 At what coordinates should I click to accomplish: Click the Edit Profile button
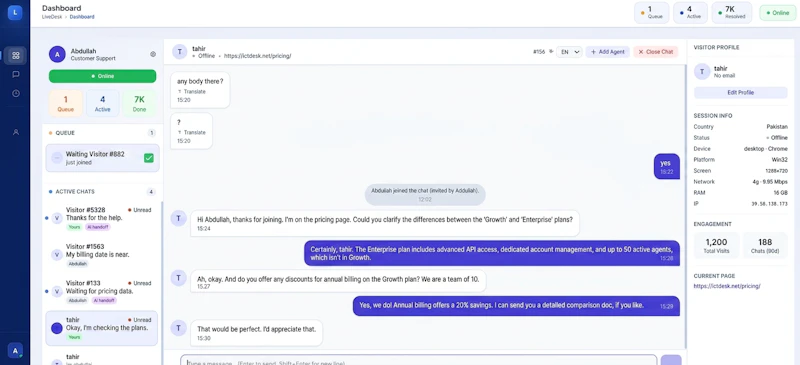point(740,92)
